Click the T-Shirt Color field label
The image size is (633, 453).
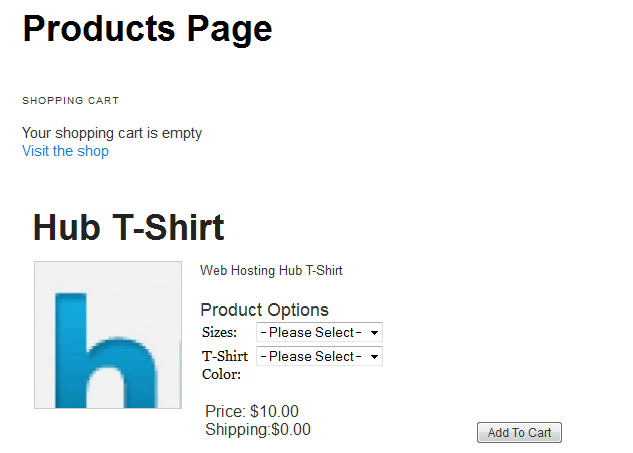225,365
